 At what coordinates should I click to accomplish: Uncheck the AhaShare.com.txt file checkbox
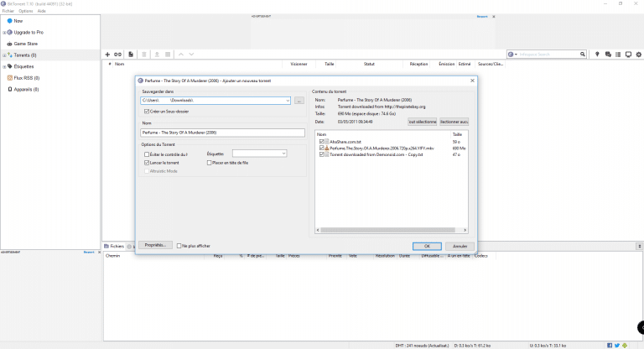coord(322,142)
